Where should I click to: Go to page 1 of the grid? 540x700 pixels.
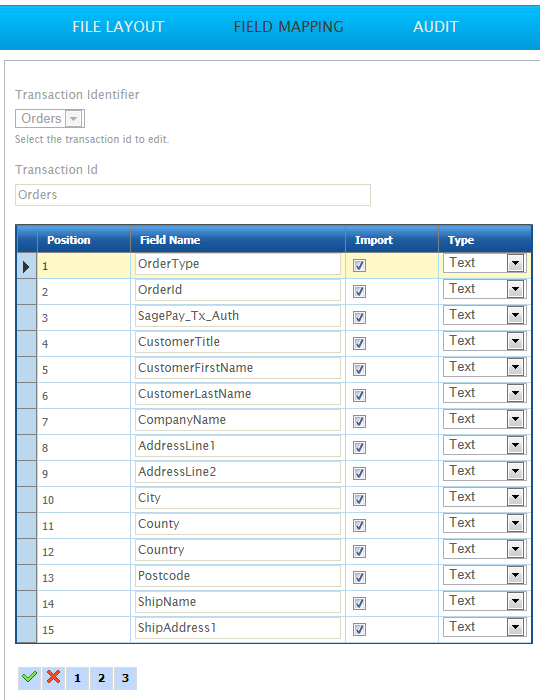tap(77, 678)
